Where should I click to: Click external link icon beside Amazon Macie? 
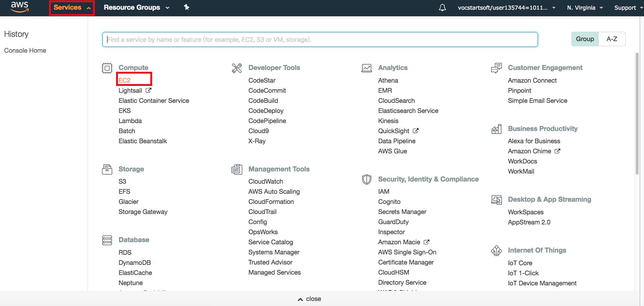tap(427, 242)
